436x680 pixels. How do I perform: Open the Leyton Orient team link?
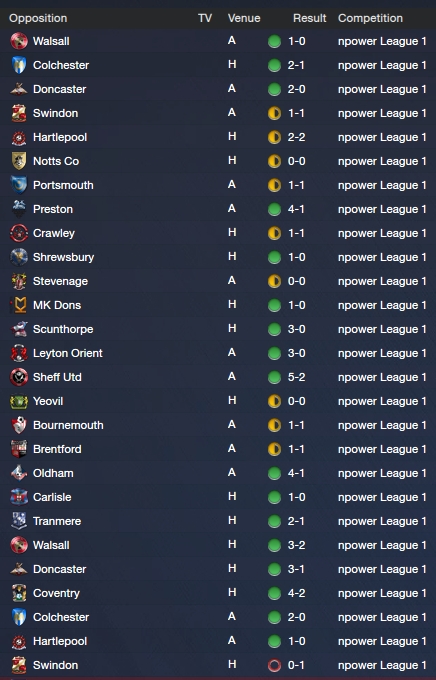(x=68, y=353)
